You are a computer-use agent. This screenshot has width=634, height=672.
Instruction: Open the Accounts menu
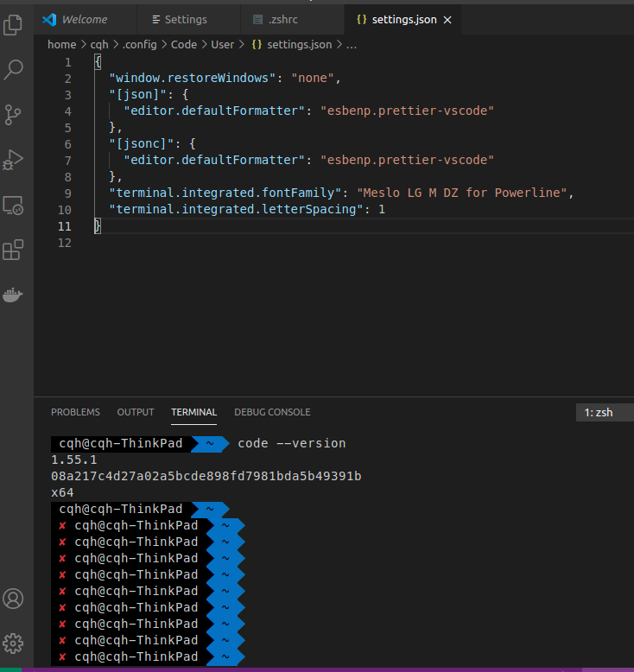pos(13,599)
